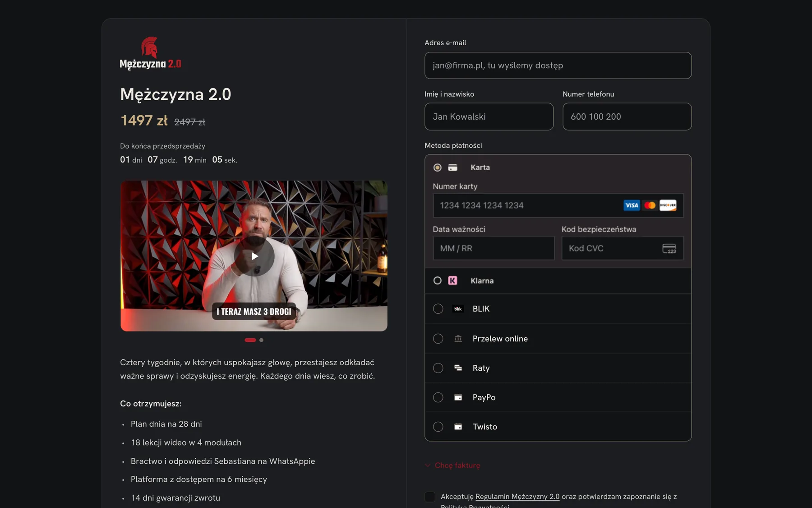The width and height of the screenshot is (812, 508).
Task: Click the crossed-out 2497 zł price
Action: point(189,122)
